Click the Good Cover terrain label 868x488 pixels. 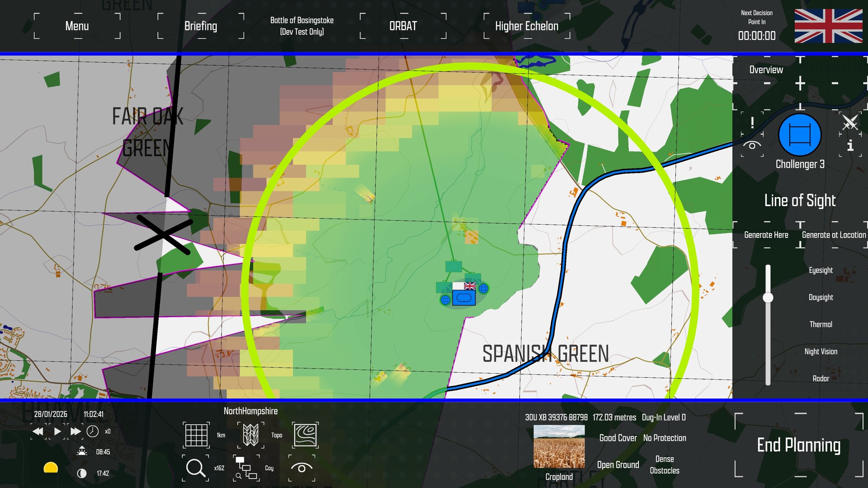coord(618,438)
